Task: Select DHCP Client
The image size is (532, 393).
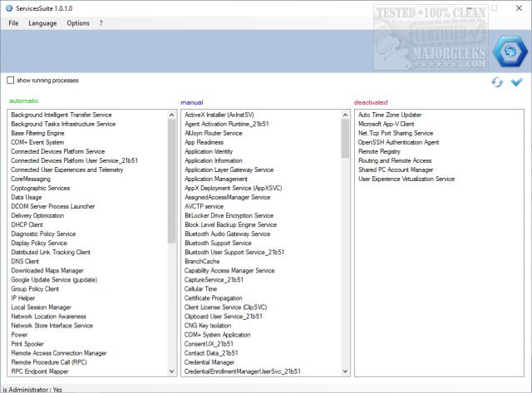Action: point(27,225)
